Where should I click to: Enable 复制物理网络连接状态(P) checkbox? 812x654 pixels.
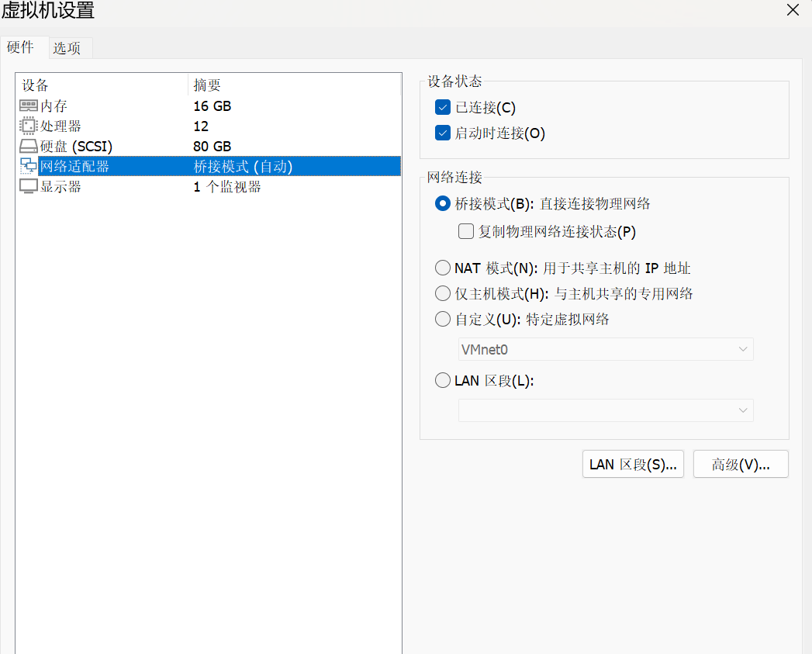pos(466,231)
